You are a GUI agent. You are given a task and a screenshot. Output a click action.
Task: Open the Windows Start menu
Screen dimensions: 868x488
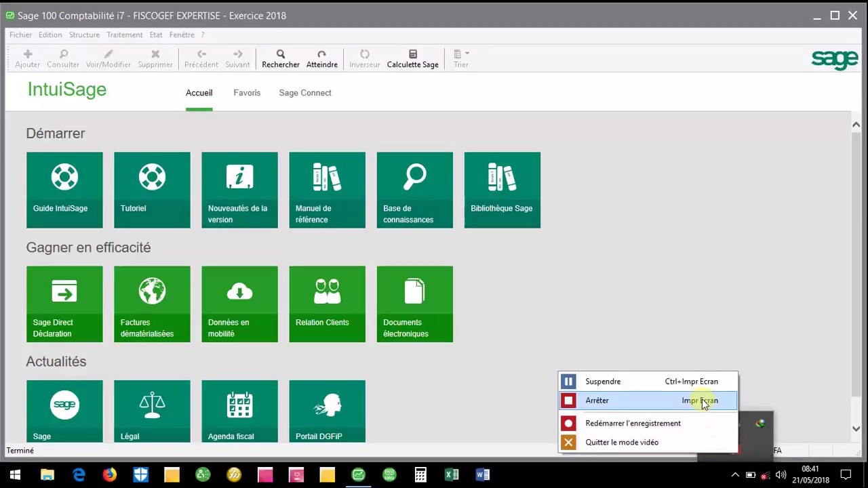pos(15,474)
